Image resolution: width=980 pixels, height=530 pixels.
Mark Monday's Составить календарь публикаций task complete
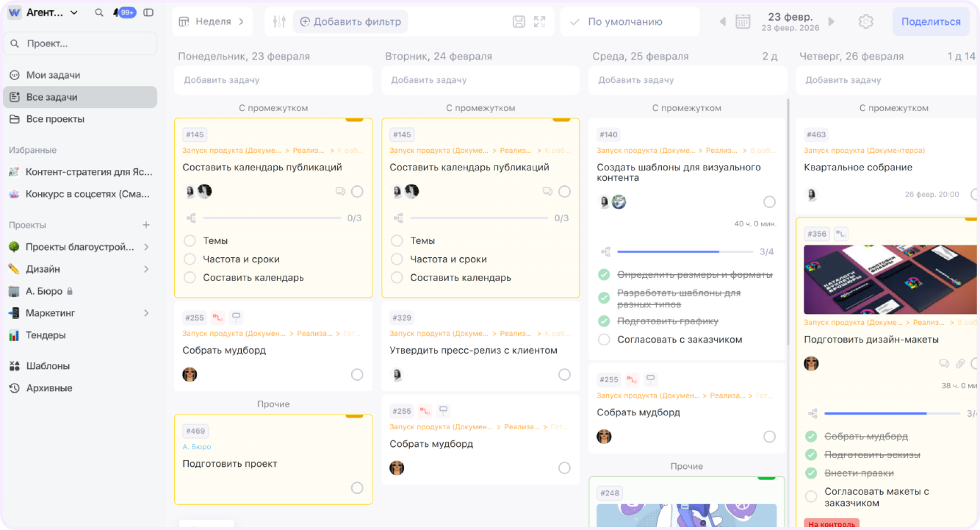point(357,191)
